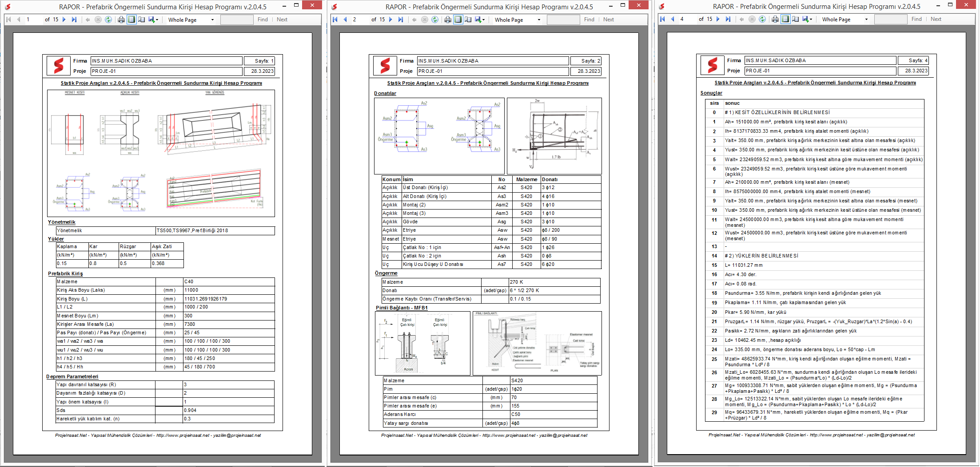The width and height of the screenshot is (980, 467).
Task: Click Next search button in page 1 window
Action: [x=282, y=20]
